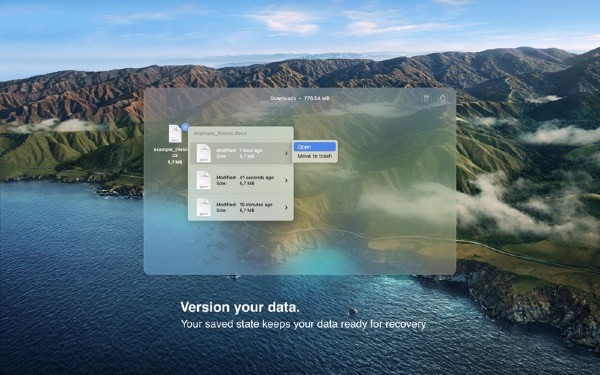Select the example_thesis document icon in Downloads

pos(175,134)
